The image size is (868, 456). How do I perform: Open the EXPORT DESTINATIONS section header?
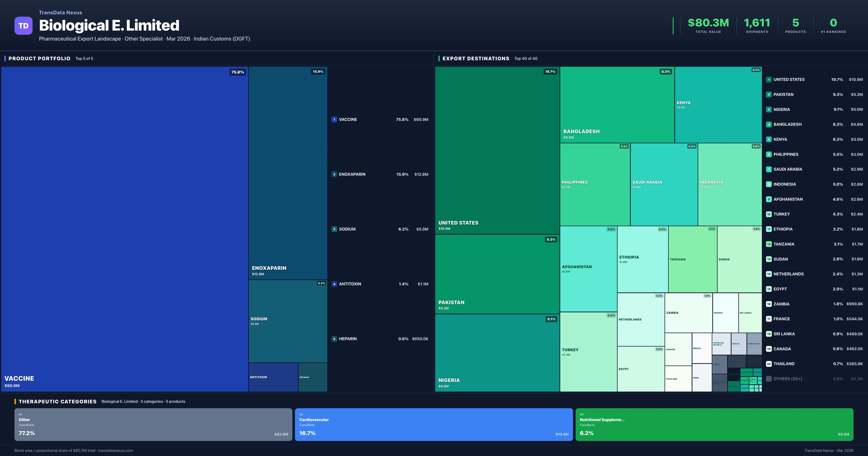tap(476, 58)
